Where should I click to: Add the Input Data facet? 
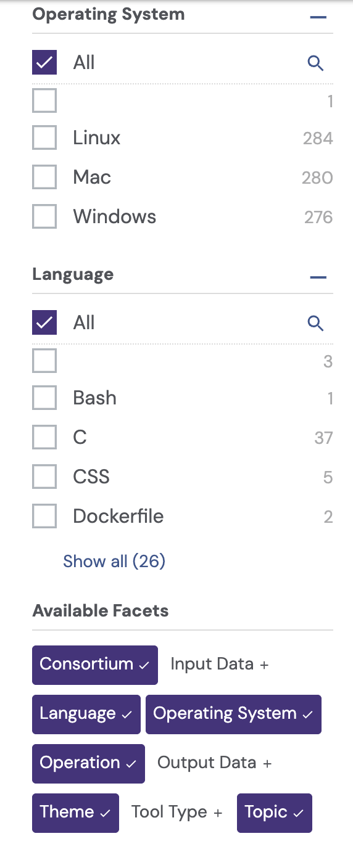[x=220, y=665]
